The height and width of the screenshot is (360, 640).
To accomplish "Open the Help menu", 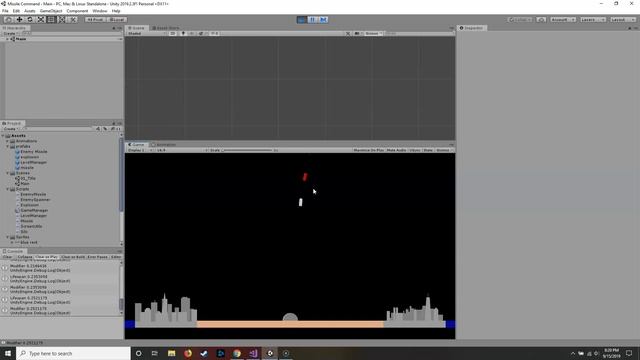I will [116, 11].
